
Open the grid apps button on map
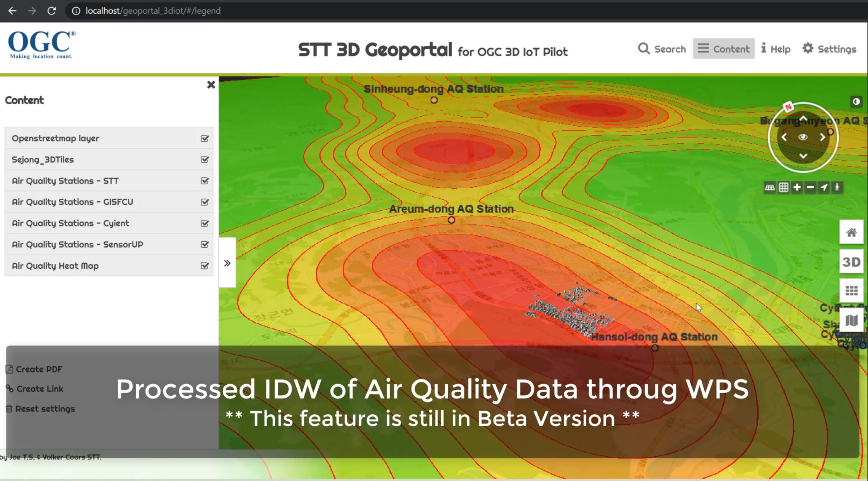tap(852, 291)
